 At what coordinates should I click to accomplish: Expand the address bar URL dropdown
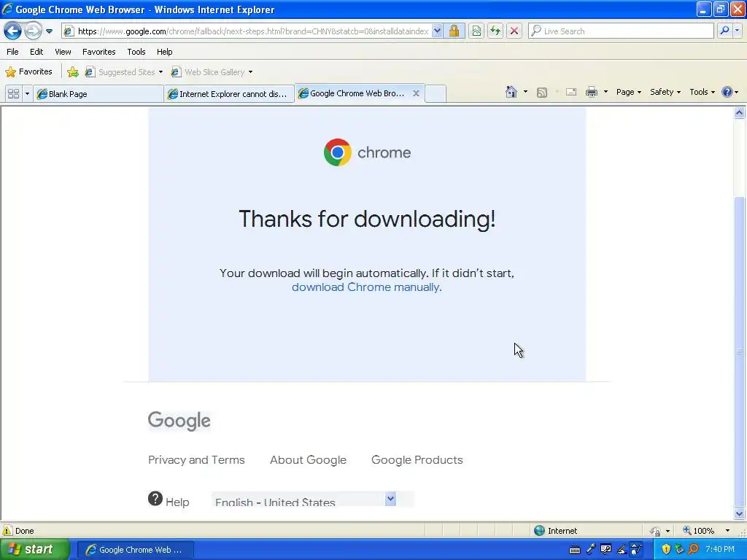437,31
